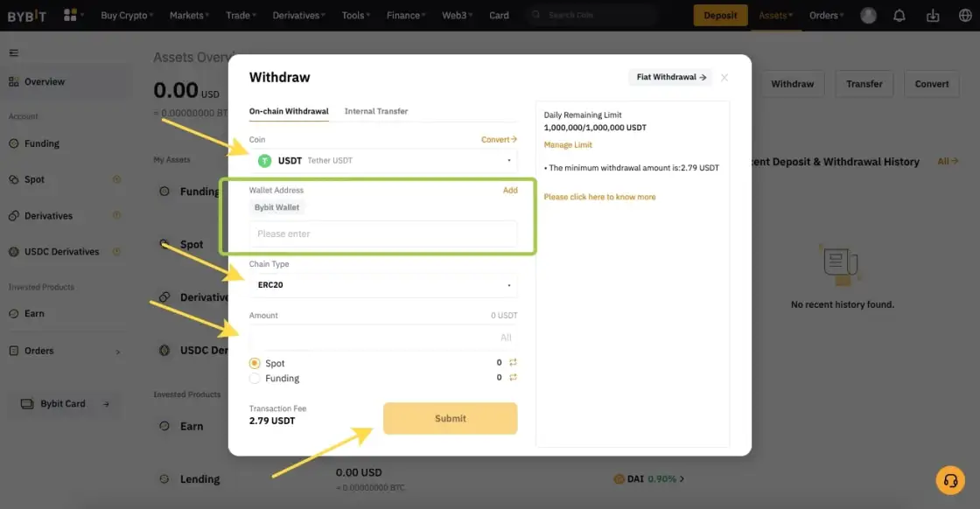Expand the Markets menu
Viewport: 980px width, 509px height.
coord(189,15)
